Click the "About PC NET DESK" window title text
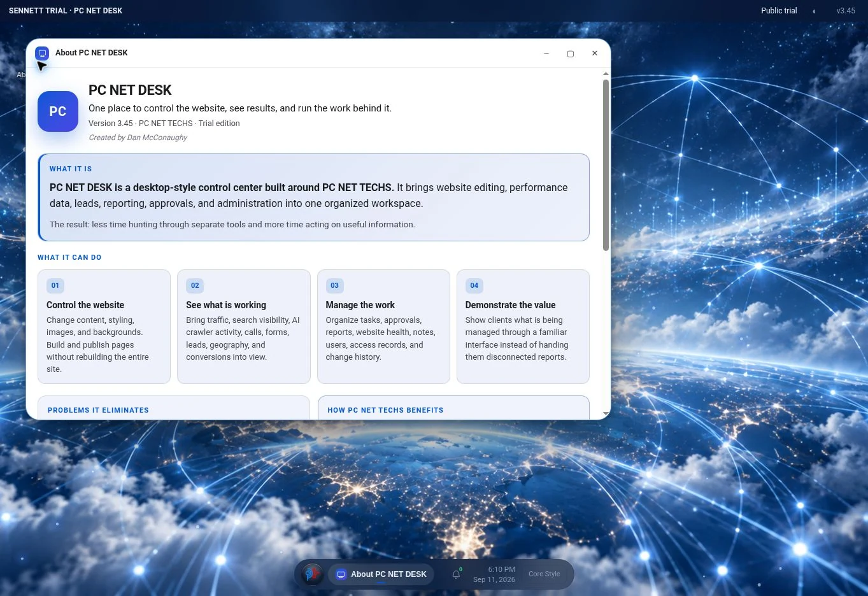The width and height of the screenshot is (868, 596). (92, 53)
